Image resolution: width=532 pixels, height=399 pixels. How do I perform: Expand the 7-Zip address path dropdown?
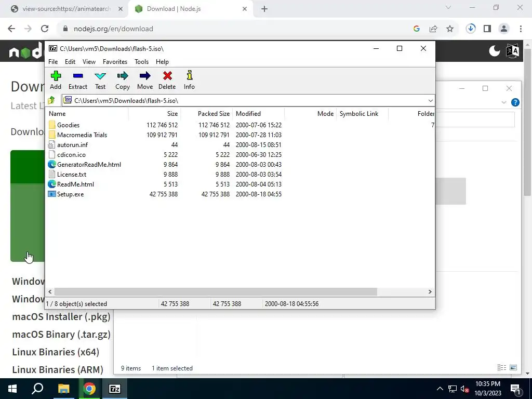430,100
